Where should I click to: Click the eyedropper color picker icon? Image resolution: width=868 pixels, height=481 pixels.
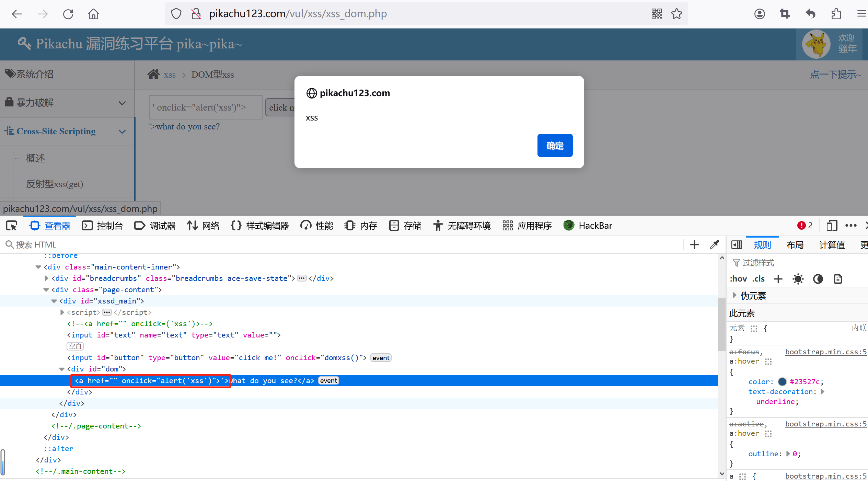pyautogui.click(x=714, y=244)
